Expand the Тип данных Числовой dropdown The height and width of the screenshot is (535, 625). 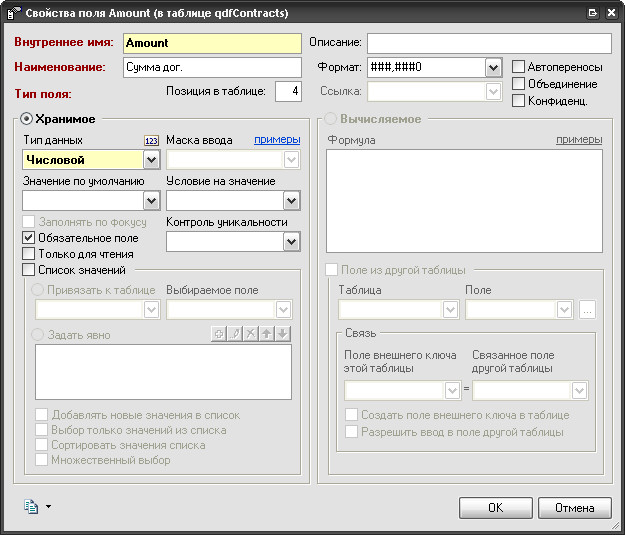click(150, 159)
